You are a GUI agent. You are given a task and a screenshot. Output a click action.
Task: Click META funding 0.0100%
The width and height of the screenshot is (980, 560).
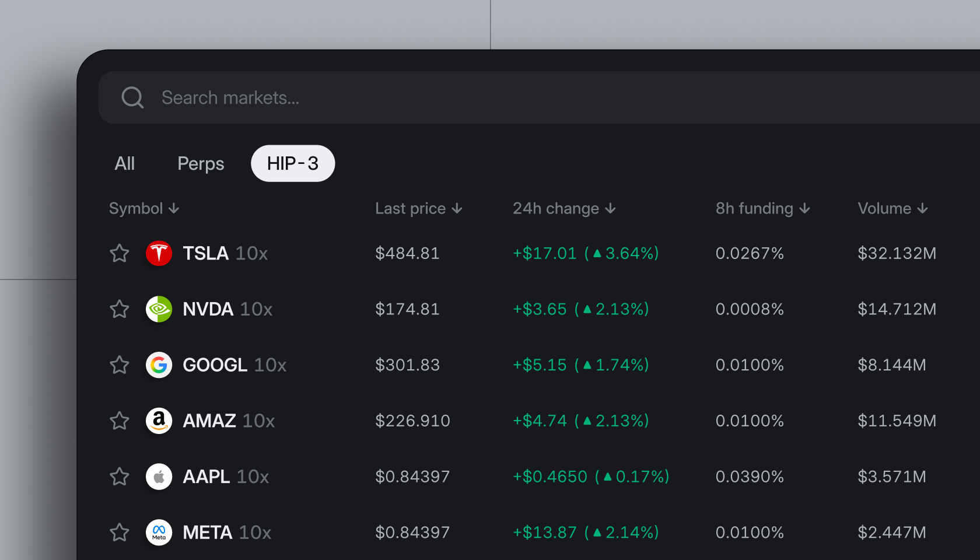750,533
